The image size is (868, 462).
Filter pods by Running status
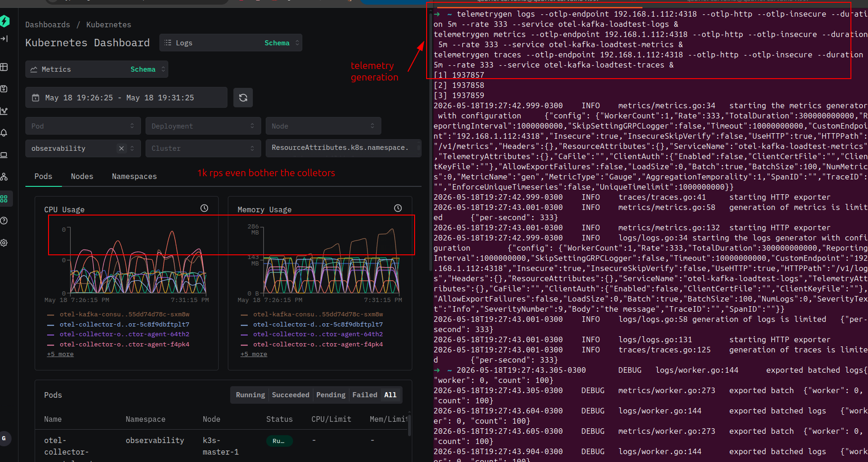tap(251, 395)
